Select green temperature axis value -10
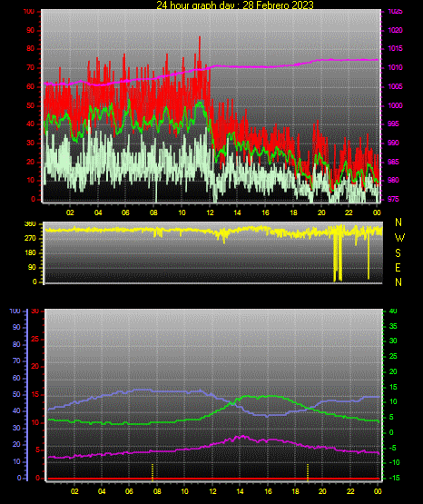This screenshot has height=504, width=423. click(394, 462)
